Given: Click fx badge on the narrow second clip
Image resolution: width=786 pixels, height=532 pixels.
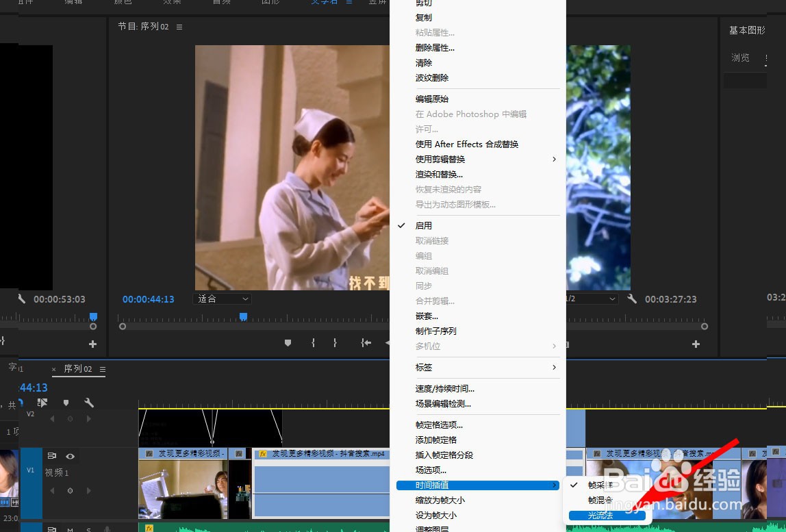Looking at the screenshot, I should coord(239,454).
